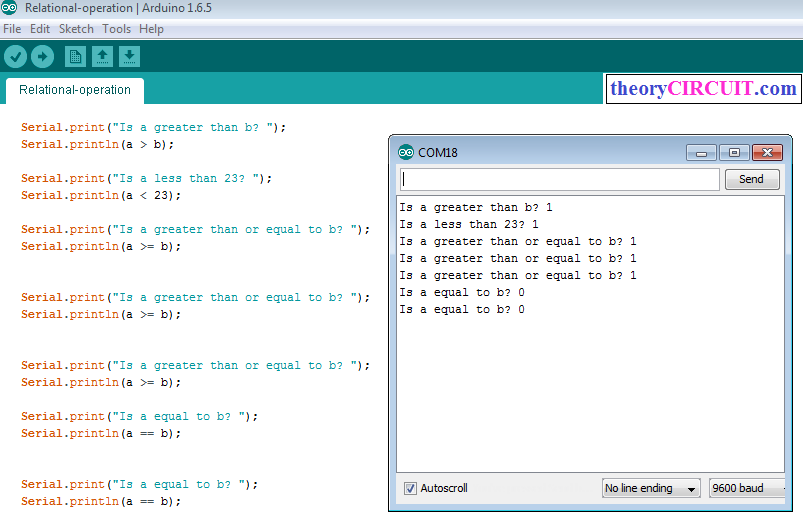This screenshot has width=803, height=521.
Task: Click the serial monitor input text field
Action: point(559,179)
